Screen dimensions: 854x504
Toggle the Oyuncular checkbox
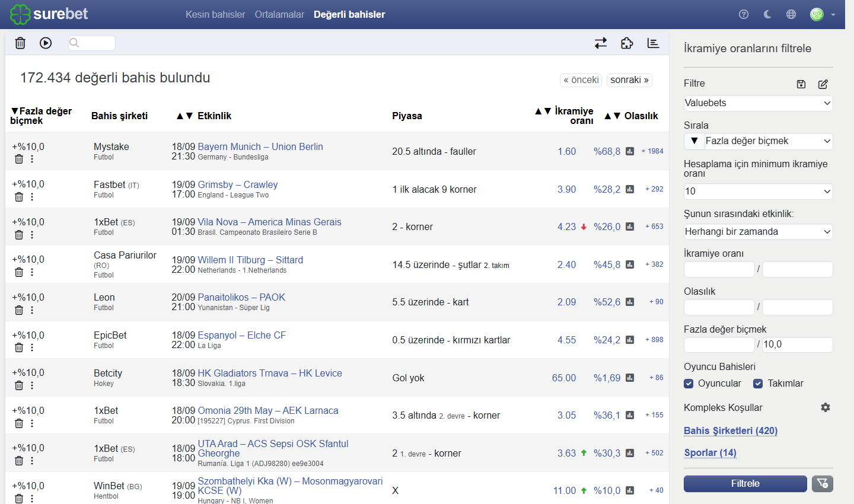pyautogui.click(x=689, y=384)
